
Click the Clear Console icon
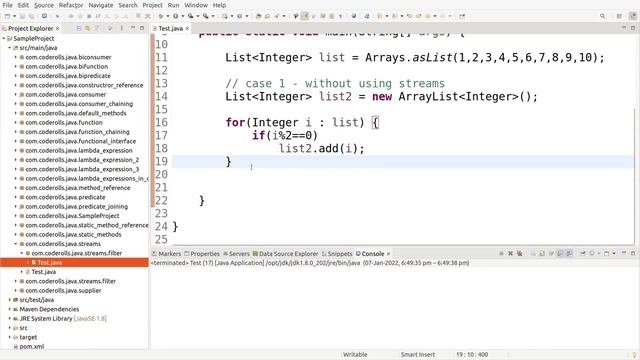[533, 253]
